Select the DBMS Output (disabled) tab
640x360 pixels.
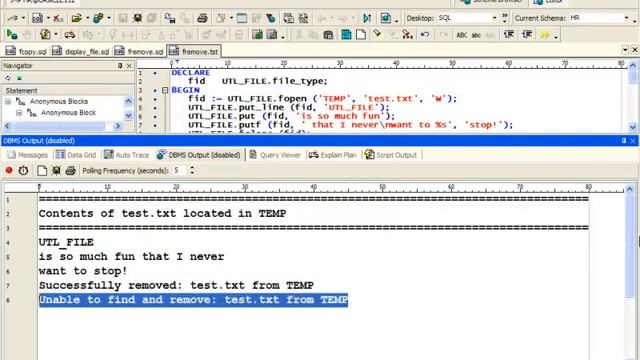click(x=199, y=155)
